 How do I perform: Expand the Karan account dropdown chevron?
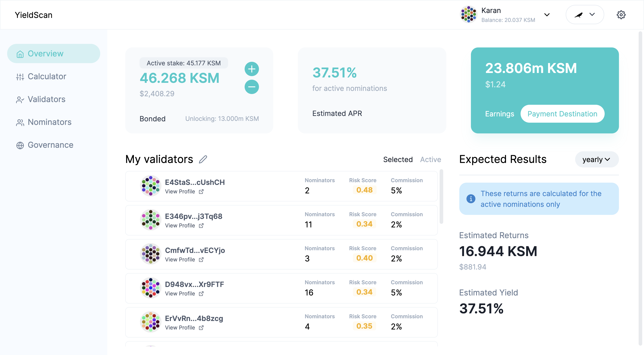coord(547,15)
